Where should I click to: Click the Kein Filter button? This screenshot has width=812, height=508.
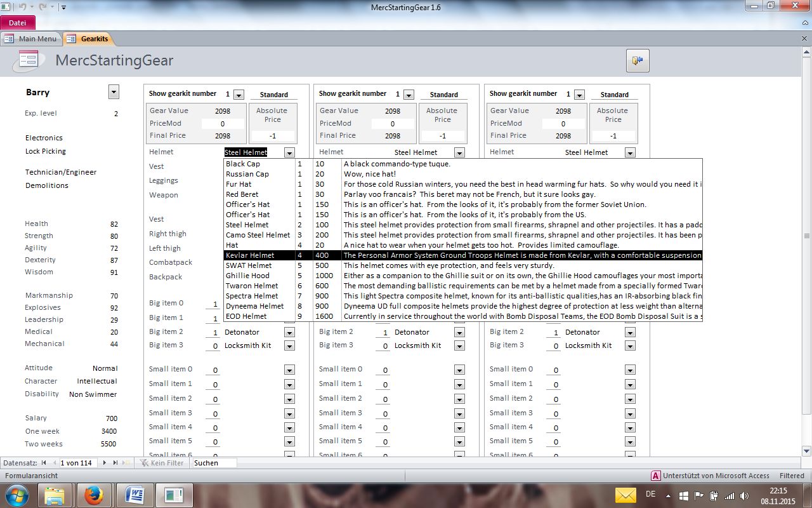[x=163, y=463]
